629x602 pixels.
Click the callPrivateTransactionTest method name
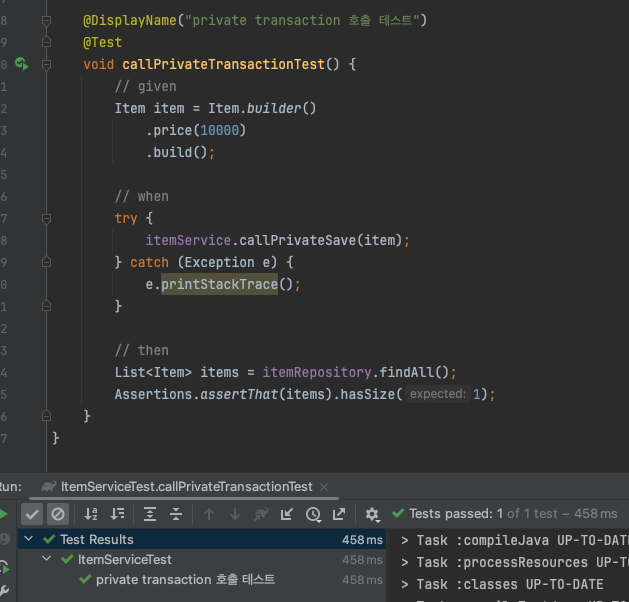[x=223, y=64]
